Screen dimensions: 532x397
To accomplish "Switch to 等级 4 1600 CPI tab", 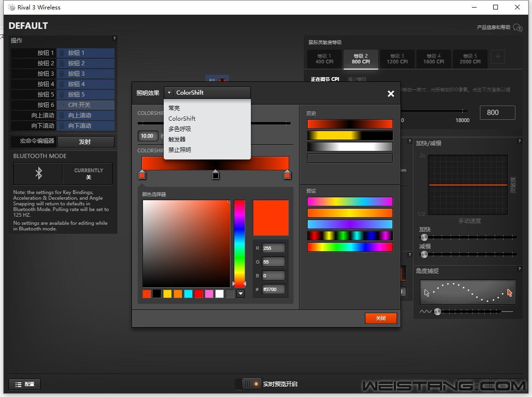I will point(434,59).
